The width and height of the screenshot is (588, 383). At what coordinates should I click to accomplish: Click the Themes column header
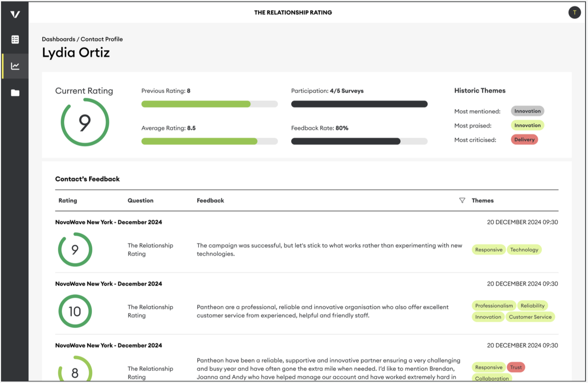(483, 200)
